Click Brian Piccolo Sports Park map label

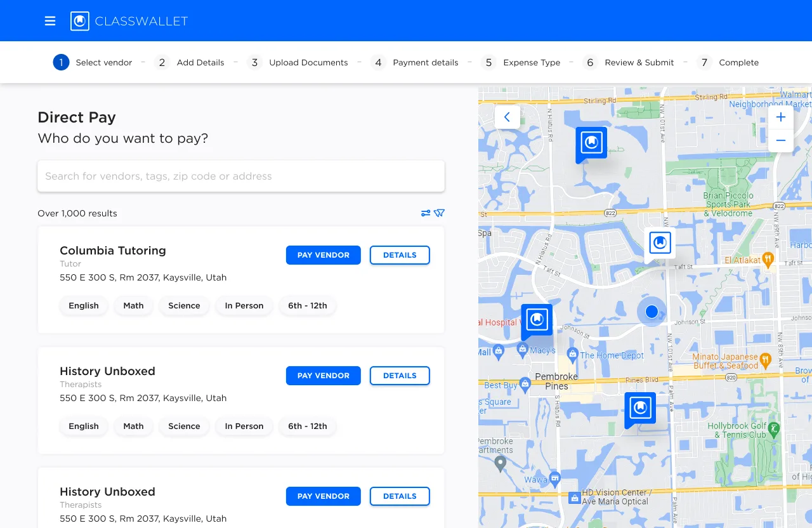(728, 204)
